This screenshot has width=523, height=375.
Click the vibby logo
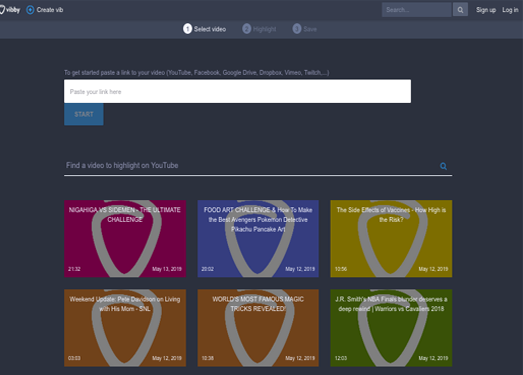[x=10, y=10]
